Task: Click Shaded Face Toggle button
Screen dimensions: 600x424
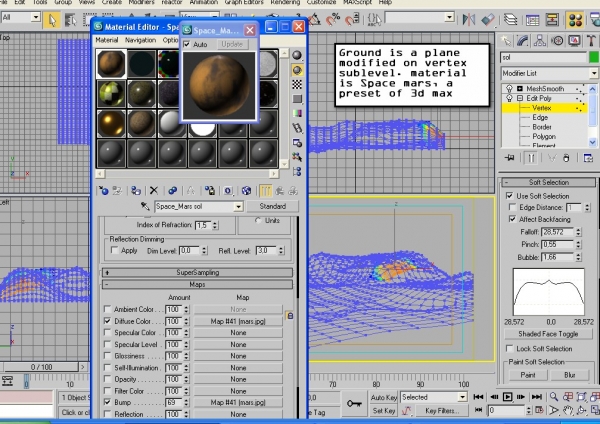Action: point(548,334)
